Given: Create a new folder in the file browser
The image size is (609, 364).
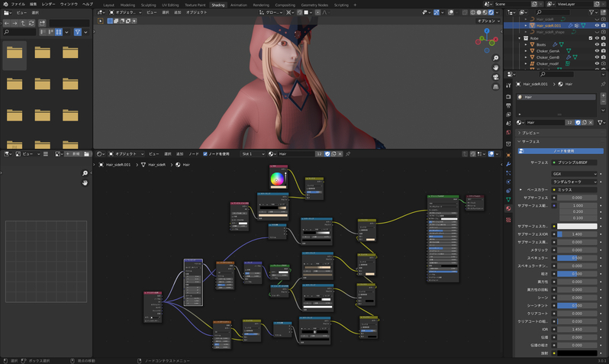Looking at the screenshot, I should (x=42, y=24).
